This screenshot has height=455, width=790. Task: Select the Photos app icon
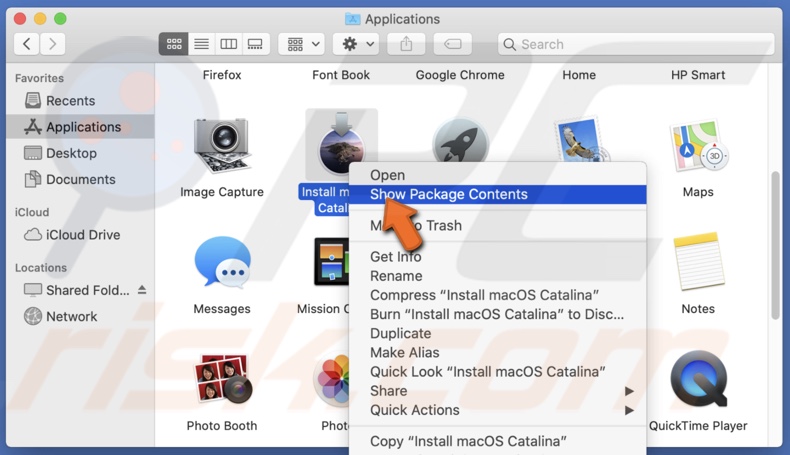click(332, 379)
